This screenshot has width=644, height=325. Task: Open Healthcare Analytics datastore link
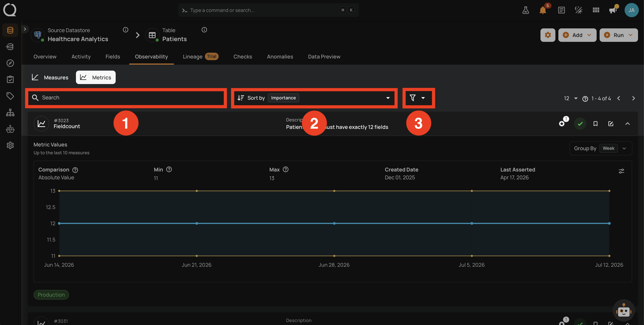coord(78,39)
